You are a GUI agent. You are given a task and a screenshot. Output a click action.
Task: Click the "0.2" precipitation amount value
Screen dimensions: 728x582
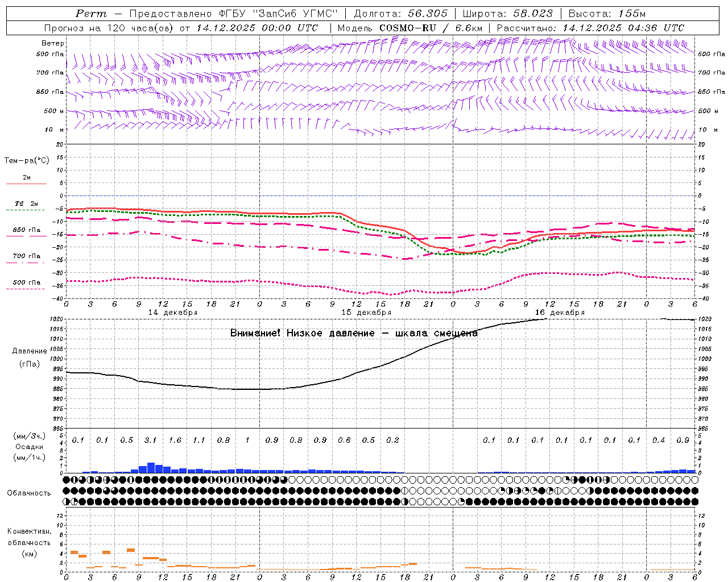click(x=392, y=440)
